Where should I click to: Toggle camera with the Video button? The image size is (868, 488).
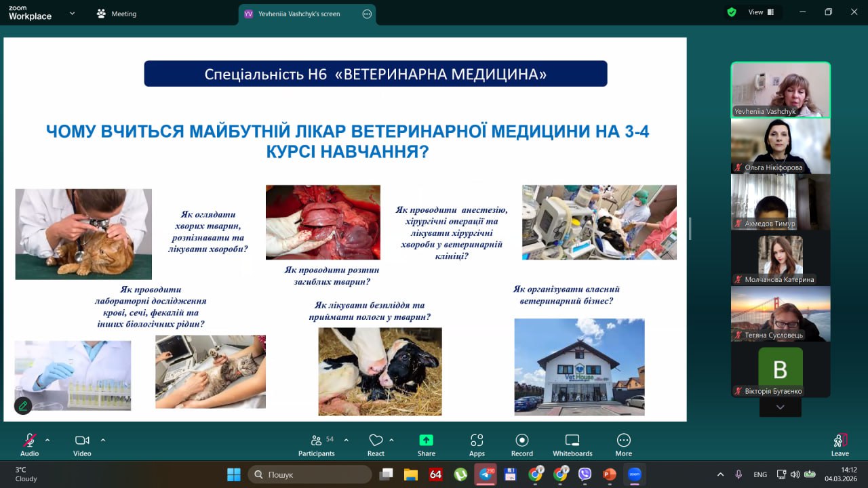tap(82, 444)
